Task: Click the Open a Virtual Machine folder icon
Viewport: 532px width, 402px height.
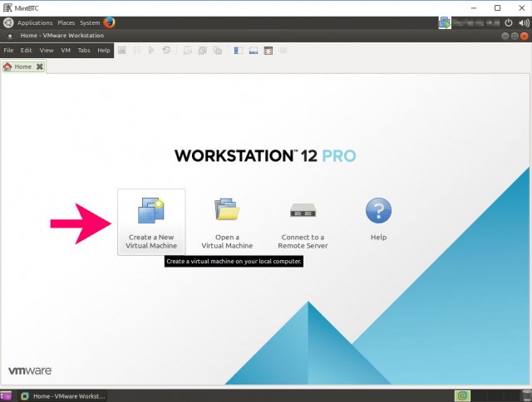Action: tap(227, 209)
